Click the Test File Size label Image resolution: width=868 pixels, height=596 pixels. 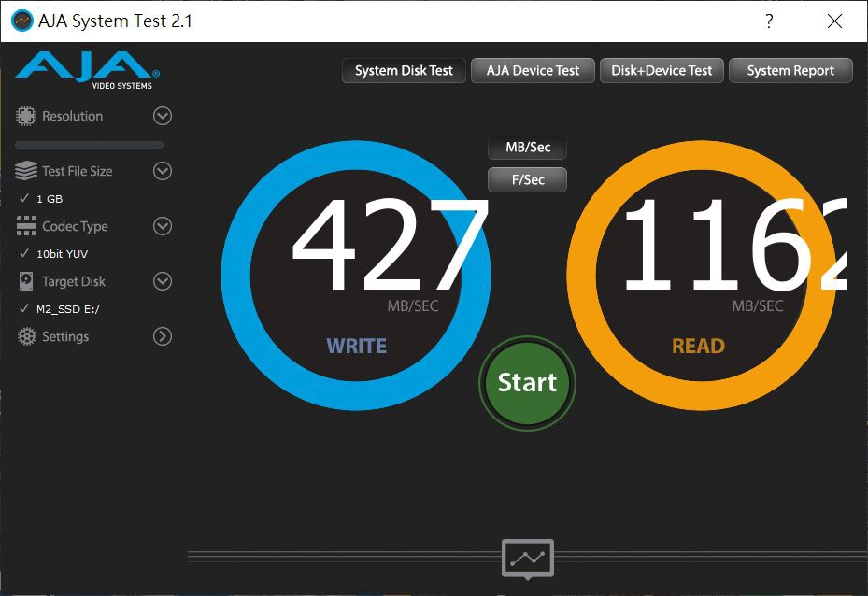[x=78, y=171]
